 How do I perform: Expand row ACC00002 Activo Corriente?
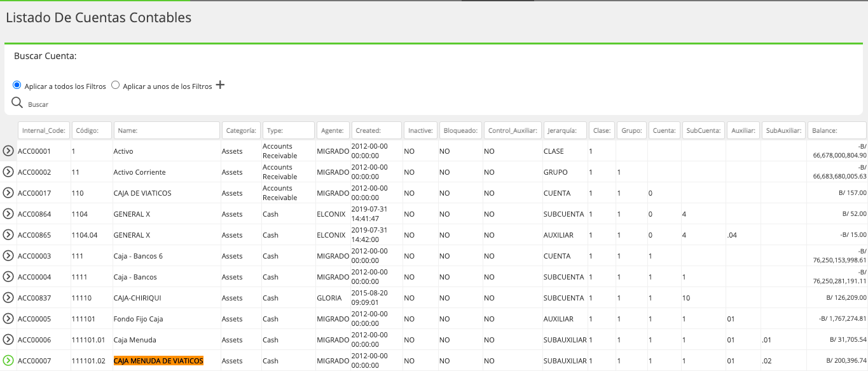click(x=8, y=172)
